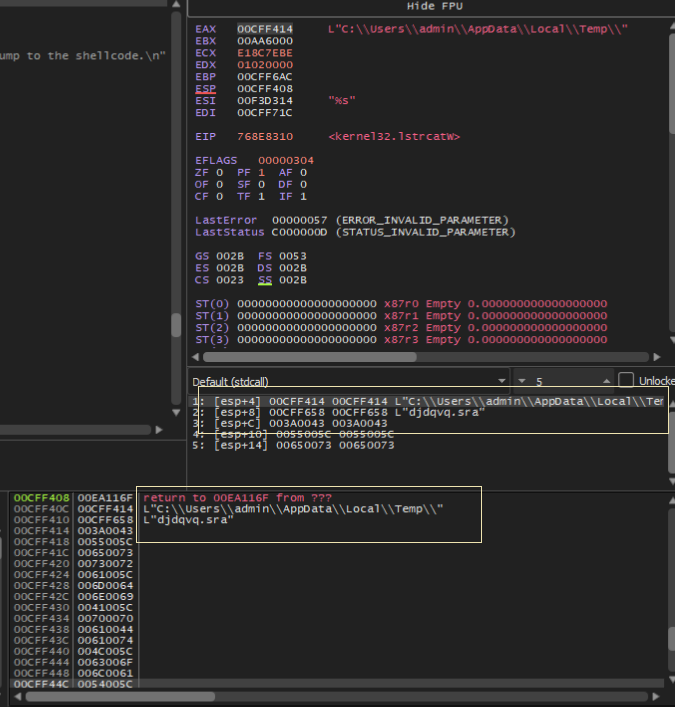Toggle the IF flag value
This screenshot has height=707, width=675.
click(303, 197)
